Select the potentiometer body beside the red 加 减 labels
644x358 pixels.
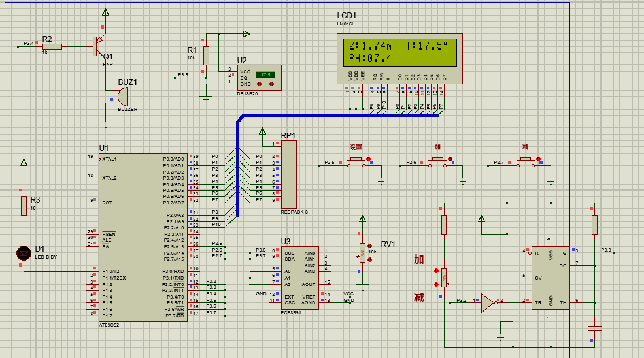tap(444, 277)
